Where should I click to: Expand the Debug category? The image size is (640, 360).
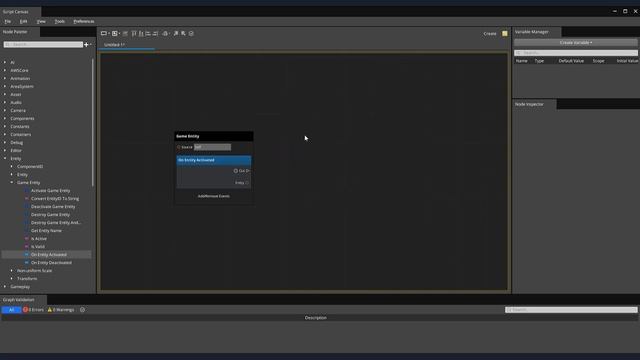pyautogui.click(x=5, y=142)
